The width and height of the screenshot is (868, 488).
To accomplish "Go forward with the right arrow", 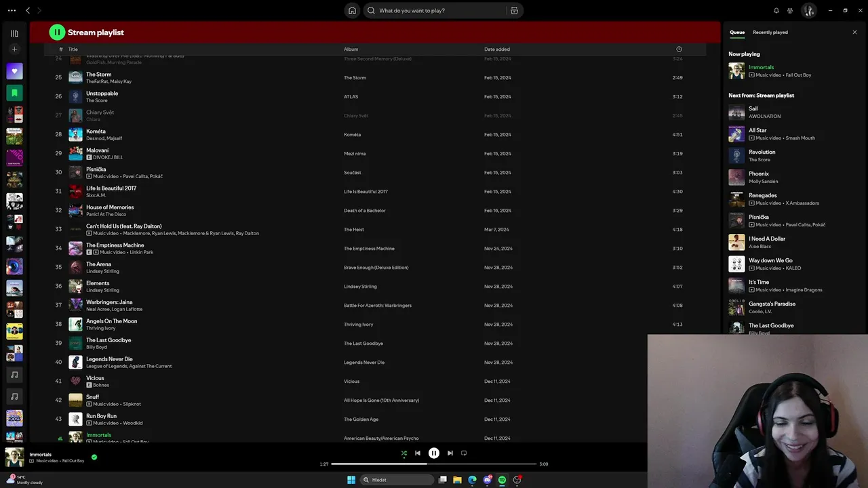I will pyautogui.click(x=39, y=10).
